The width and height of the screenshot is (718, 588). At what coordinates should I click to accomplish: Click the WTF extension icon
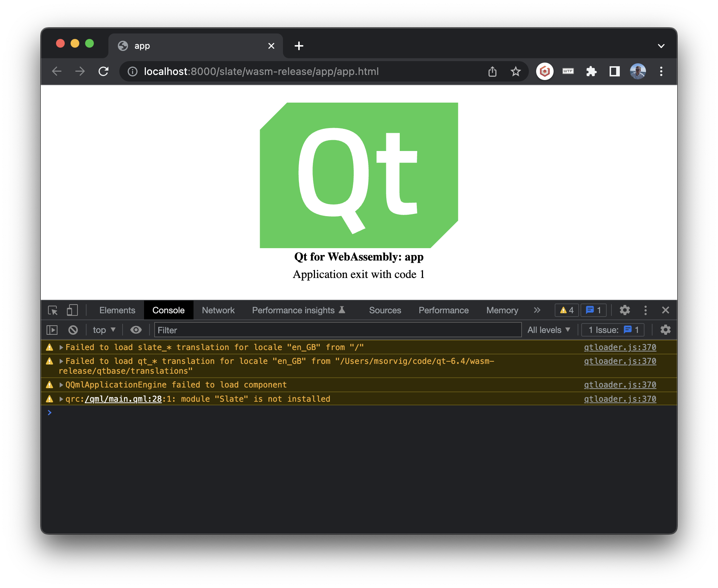(x=568, y=71)
